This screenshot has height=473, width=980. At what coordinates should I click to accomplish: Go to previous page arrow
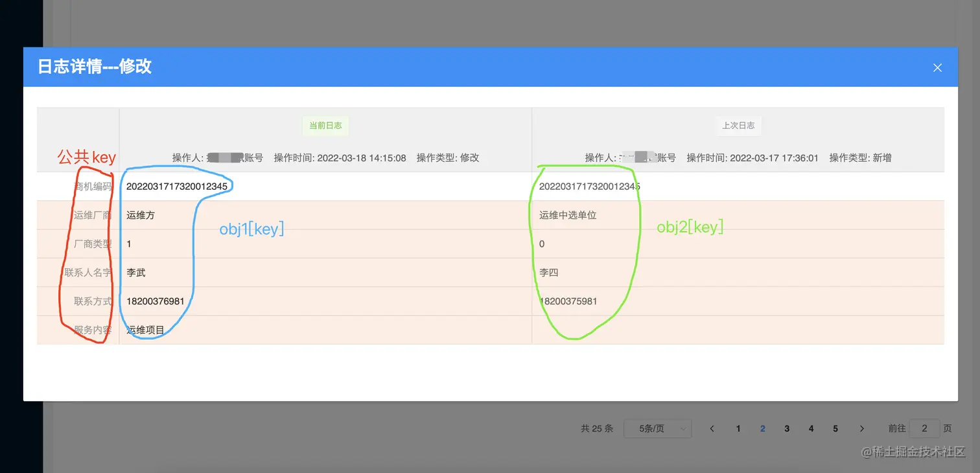point(712,428)
